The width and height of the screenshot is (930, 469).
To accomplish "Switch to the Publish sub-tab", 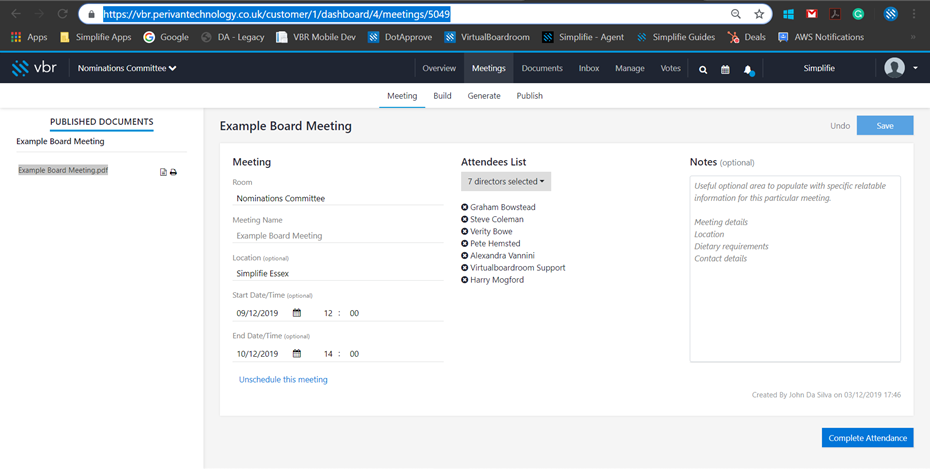I will pos(530,95).
